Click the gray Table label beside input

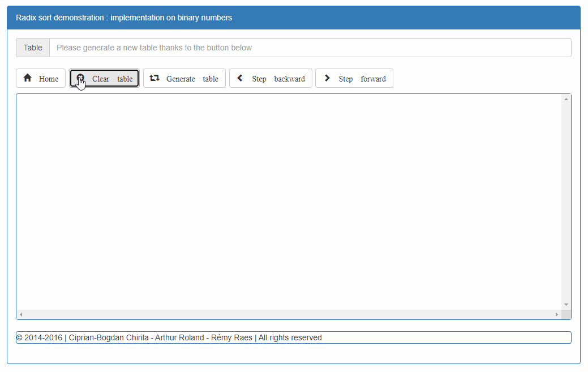[33, 48]
